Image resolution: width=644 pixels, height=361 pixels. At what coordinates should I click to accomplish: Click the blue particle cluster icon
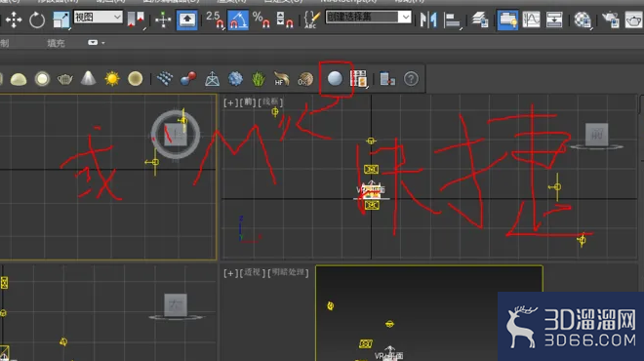tap(235, 78)
